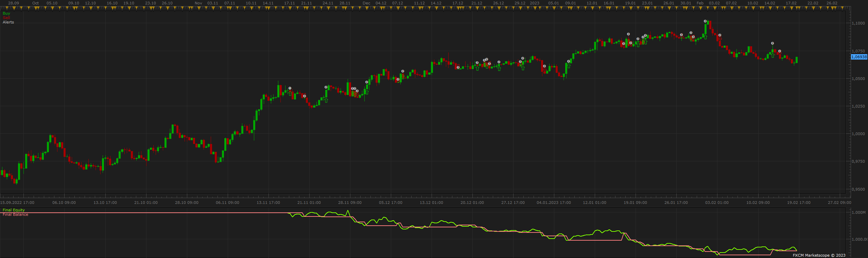Screen dimensions: 868x258
Task: Click the 10.02 09:00 time label
Action: [758, 203]
